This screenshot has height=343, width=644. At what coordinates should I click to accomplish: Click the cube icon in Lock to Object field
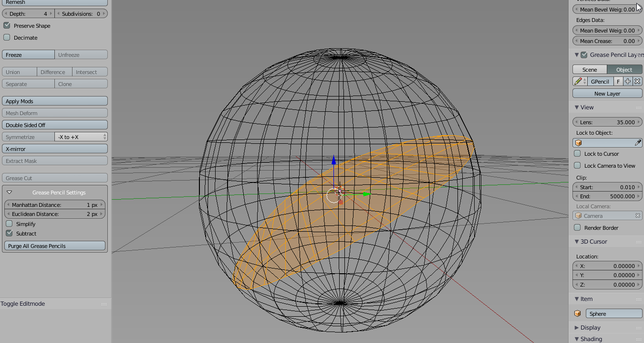pos(579,143)
